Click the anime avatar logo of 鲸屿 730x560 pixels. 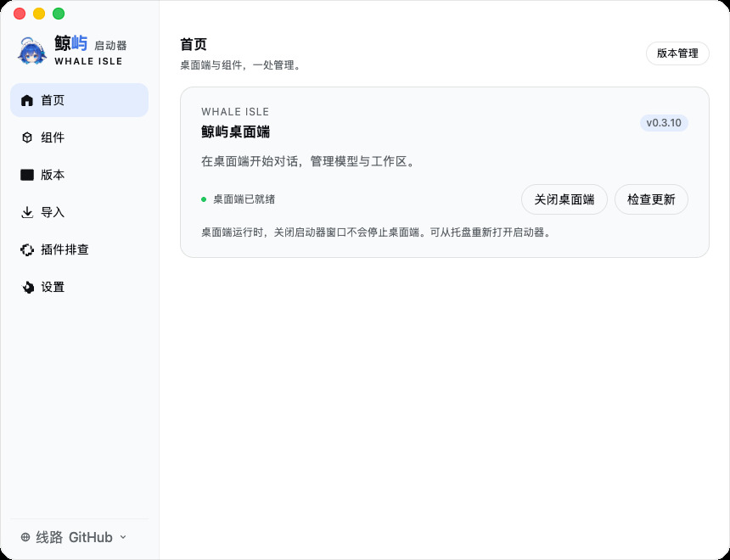point(31,50)
